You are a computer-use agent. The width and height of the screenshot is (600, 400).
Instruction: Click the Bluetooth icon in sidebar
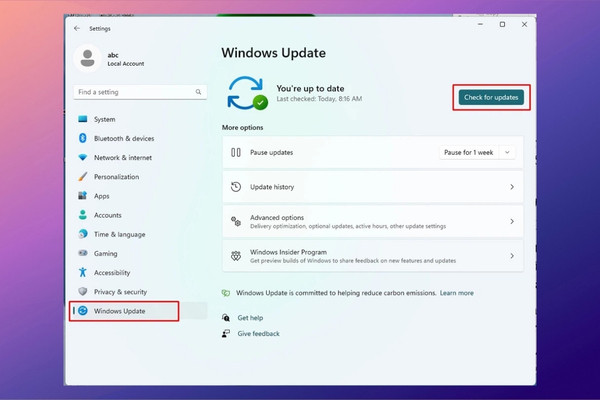pyautogui.click(x=83, y=138)
